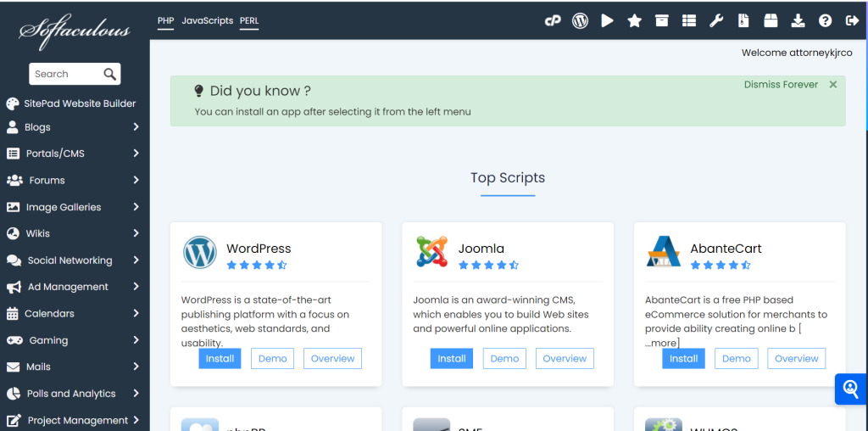Click the play icon for script demos
Screen dimensions: 868x431
tap(607, 20)
